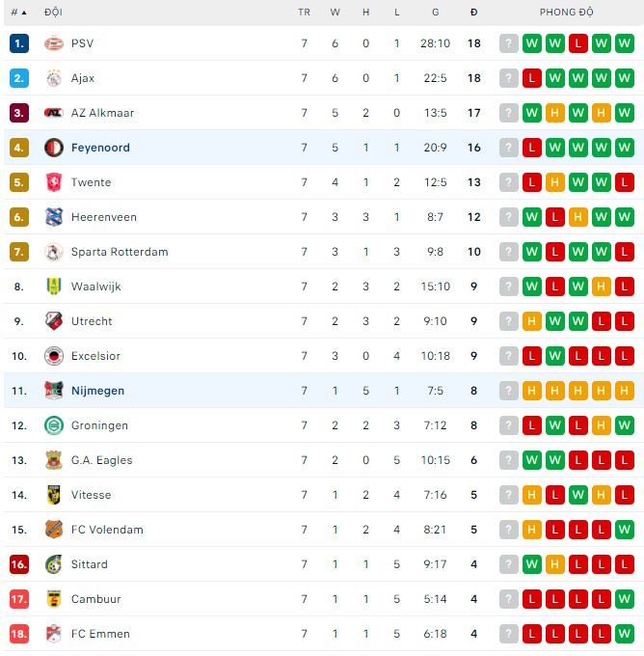Click the Feyenoord club badge
The height and width of the screenshot is (656, 644).
pyautogui.click(x=54, y=148)
